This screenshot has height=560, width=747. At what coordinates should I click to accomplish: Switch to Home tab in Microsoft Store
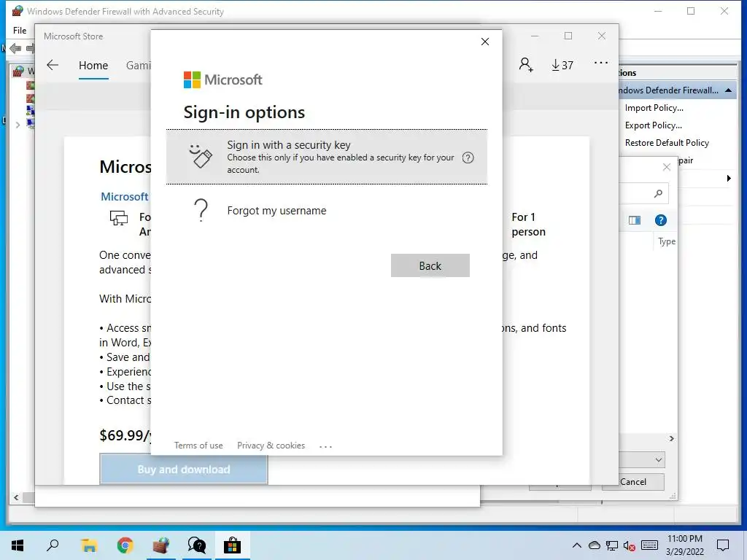tap(93, 65)
